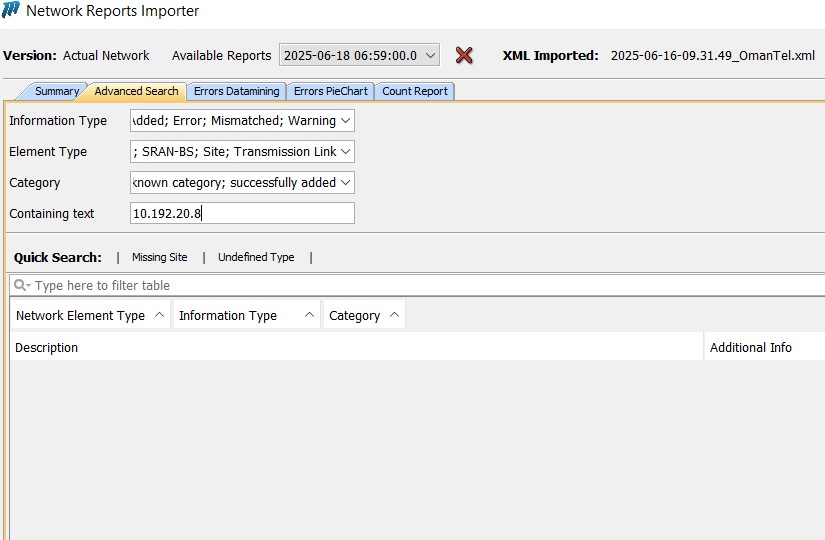Expand the Element Type dropdown
Viewport: 825px width, 540px height.
click(x=242, y=152)
